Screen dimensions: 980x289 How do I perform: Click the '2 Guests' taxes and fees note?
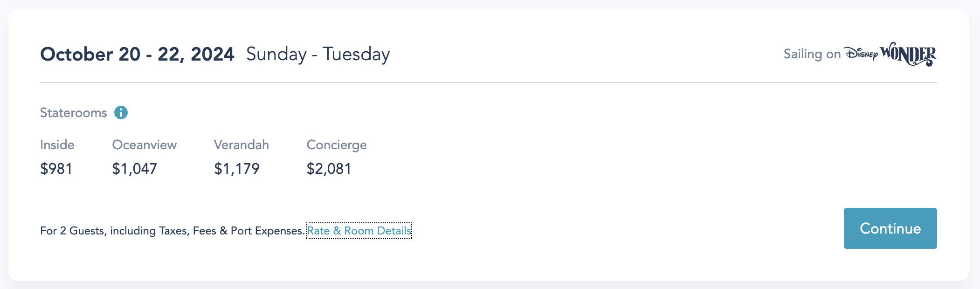point(172,231)
